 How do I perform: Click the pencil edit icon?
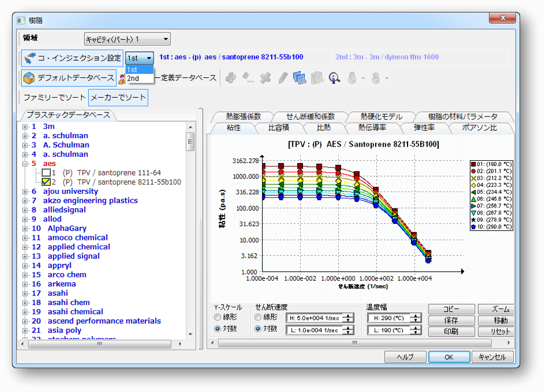click(x=283, y=78)
